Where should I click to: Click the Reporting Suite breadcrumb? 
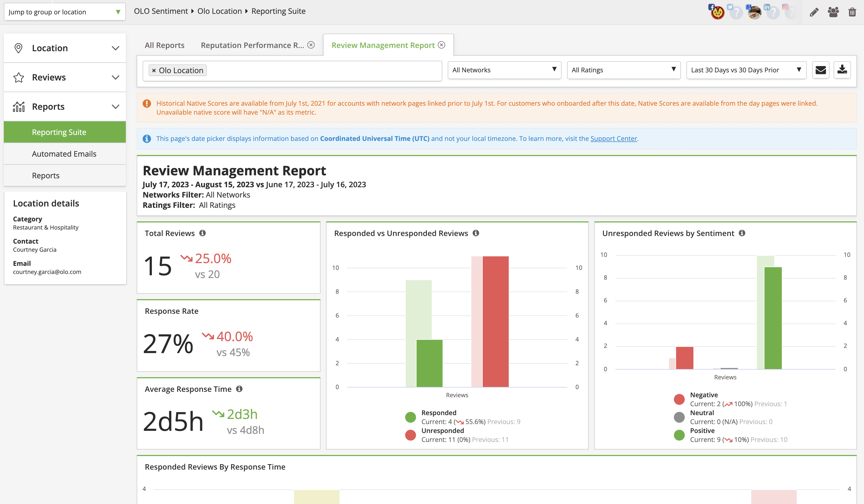pos(279,11)
